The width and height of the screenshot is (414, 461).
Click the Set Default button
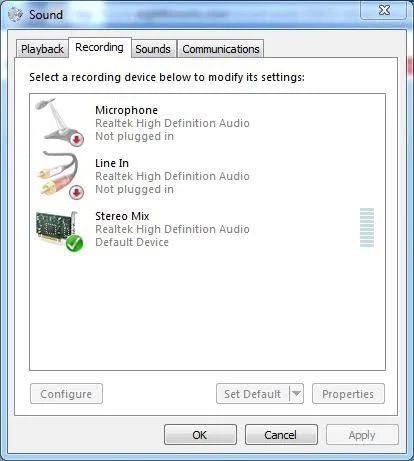pos(253,394)
